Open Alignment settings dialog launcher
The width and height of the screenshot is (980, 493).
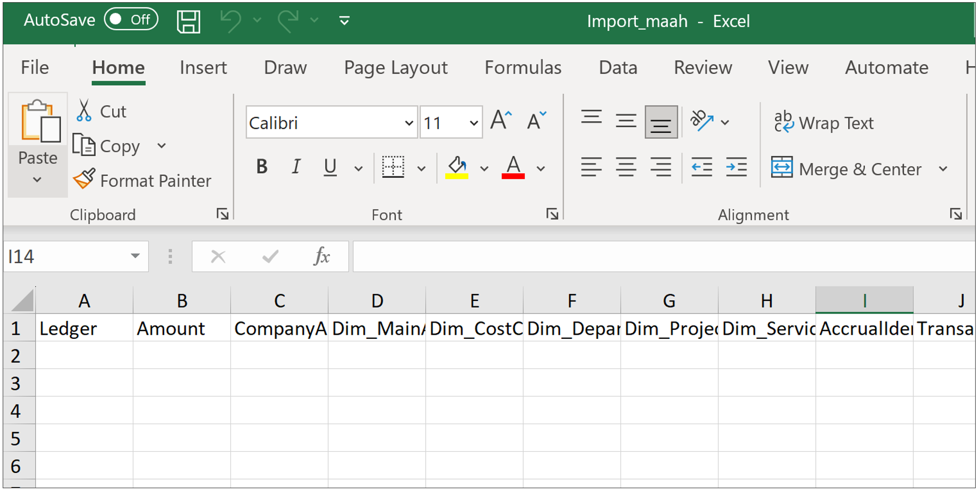point(956,214)
